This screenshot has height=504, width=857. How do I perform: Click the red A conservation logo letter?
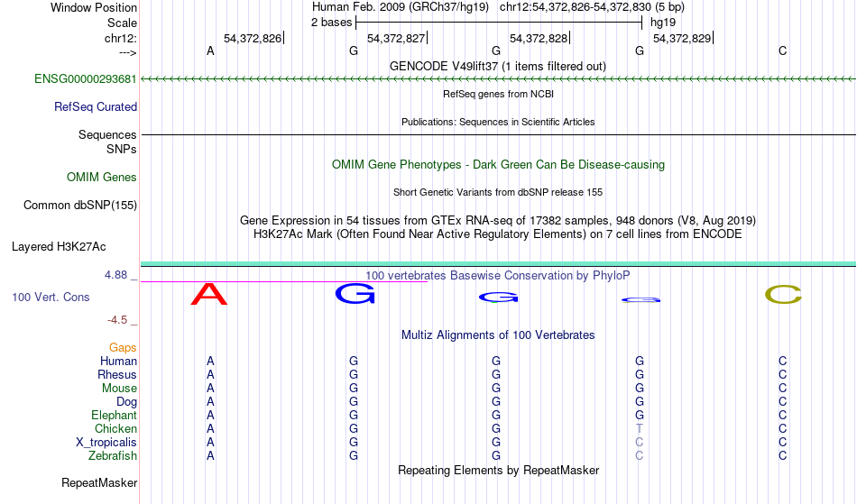[208, 294]
